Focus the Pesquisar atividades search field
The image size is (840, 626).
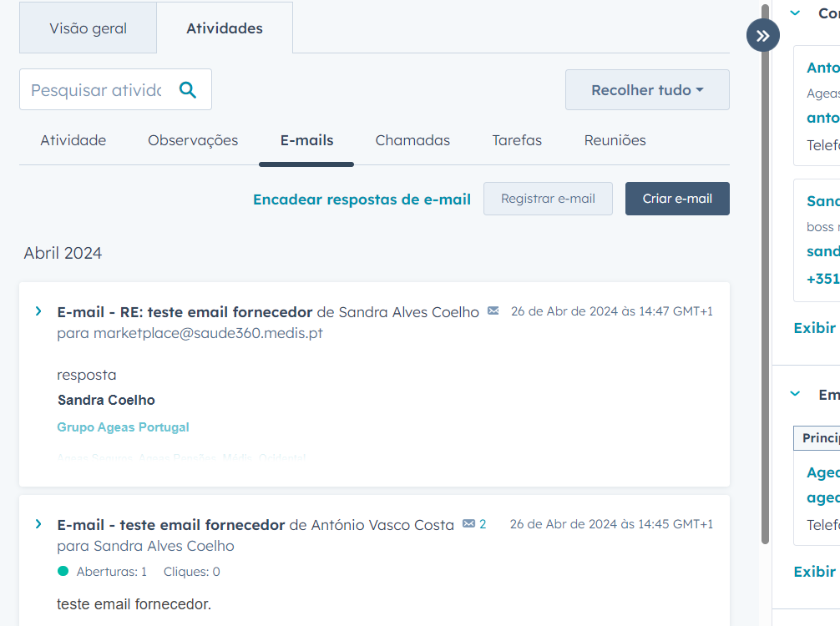(x=96, y=90)
